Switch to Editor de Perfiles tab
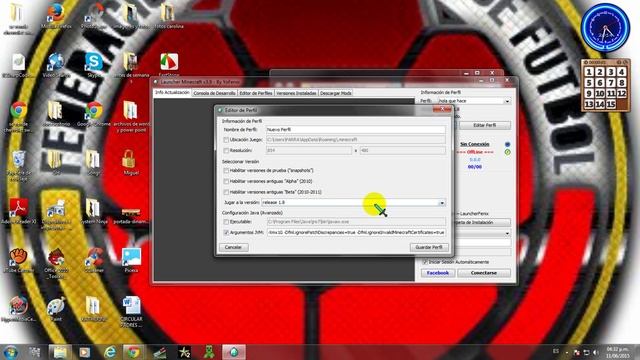 tap(256, 93)
